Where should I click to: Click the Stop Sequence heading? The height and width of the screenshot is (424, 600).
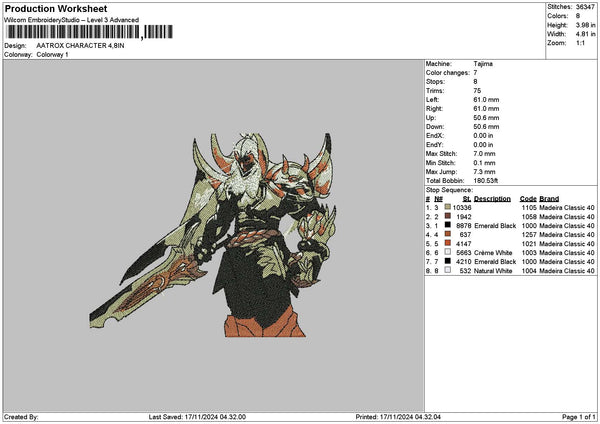point(449,188)
